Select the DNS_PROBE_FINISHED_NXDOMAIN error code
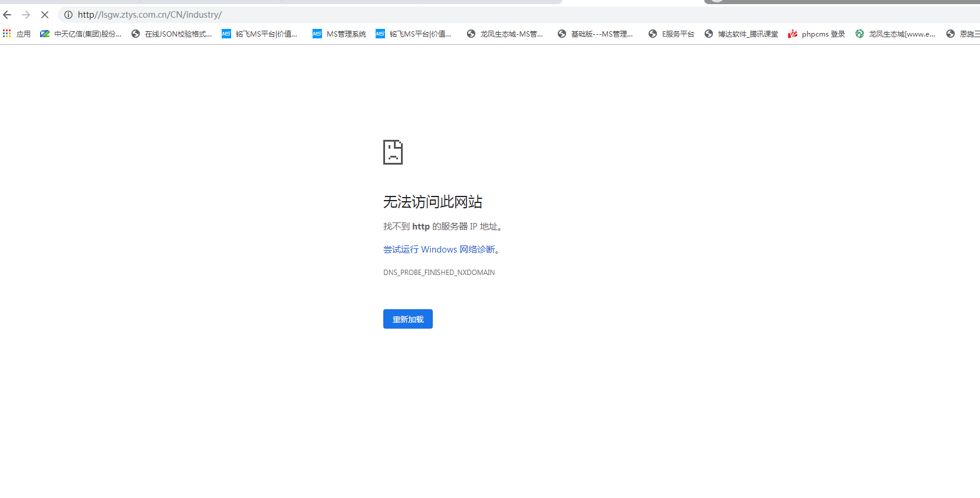 (x=439, y=273)
